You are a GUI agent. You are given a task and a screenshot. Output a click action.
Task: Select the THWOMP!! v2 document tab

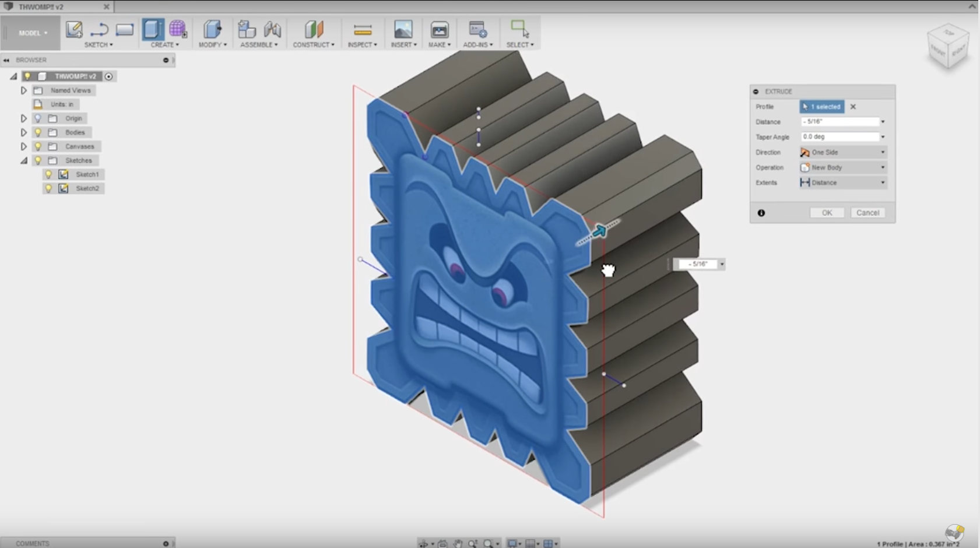(57, 7)
